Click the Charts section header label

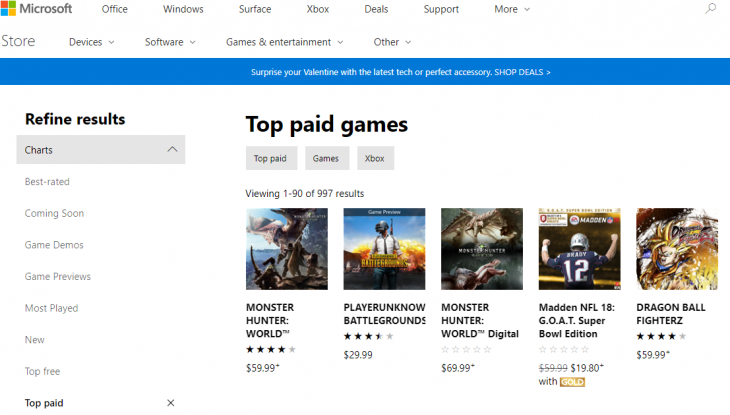point(39,150)
